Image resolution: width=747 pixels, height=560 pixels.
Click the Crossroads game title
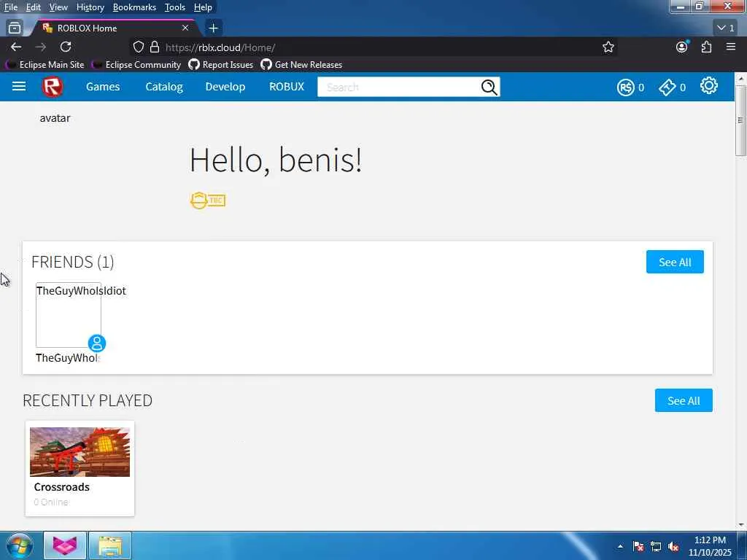[x=61, y=487]
